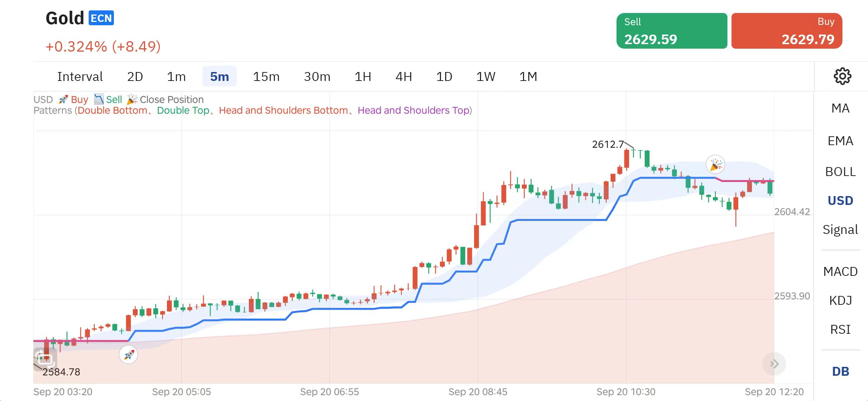Expand the Interval selector
Screen dimensions: 868x401
tap(80, 76)
